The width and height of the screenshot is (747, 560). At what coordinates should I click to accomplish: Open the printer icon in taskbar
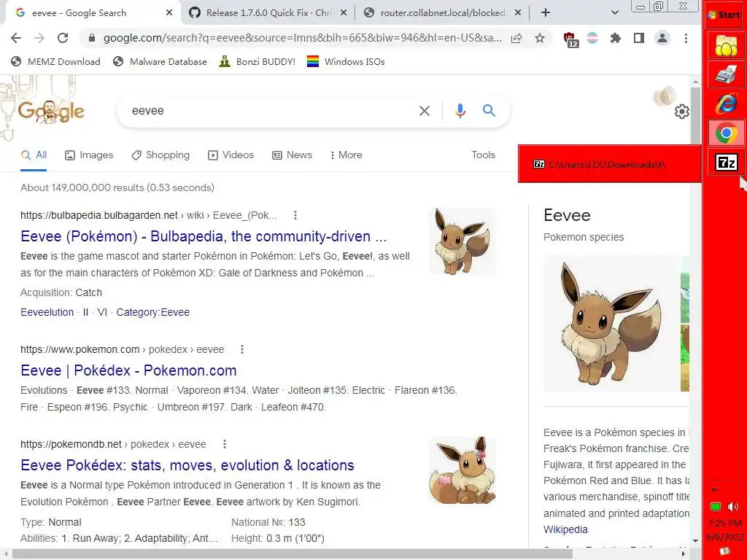coord(726,75)
